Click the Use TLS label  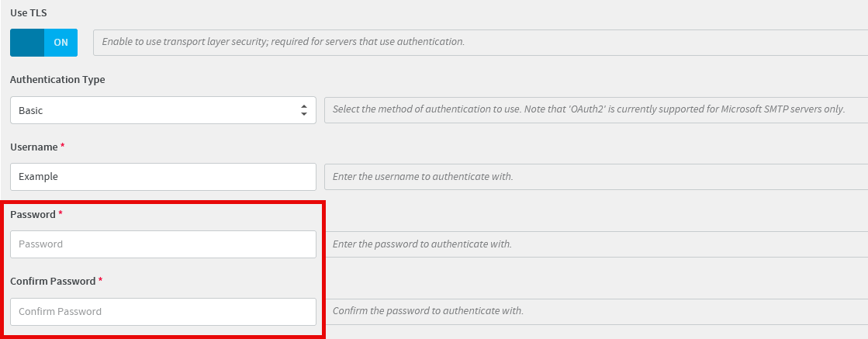[x=28, y=12]
